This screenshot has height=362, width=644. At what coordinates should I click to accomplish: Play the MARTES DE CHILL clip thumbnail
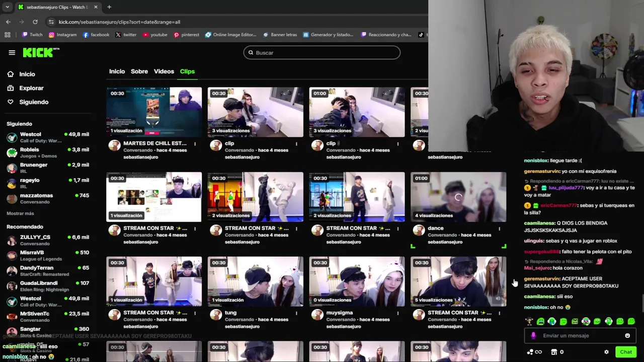[x=154, y=112]
